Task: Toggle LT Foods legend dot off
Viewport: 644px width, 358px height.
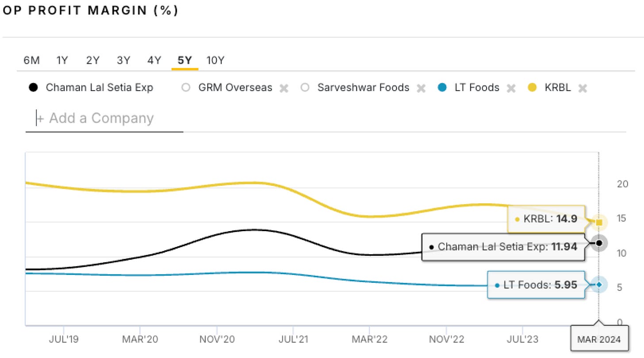Action: (x=442, y=88)
